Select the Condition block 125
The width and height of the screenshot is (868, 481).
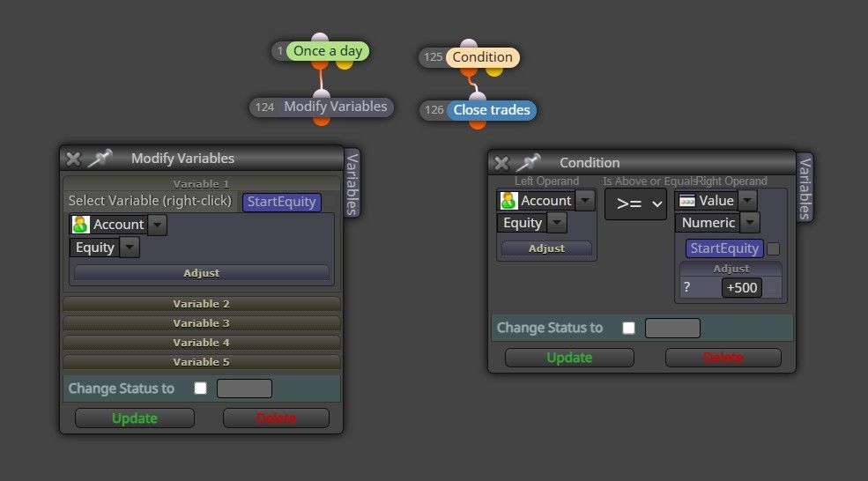(483, 57)
